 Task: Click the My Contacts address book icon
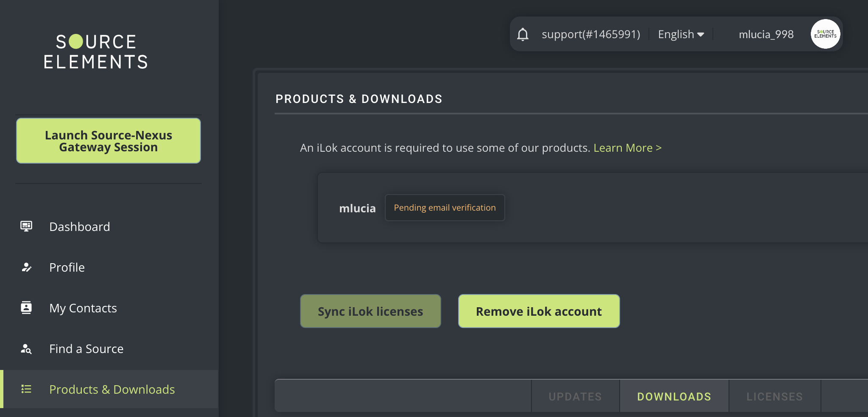click(26, 308)
